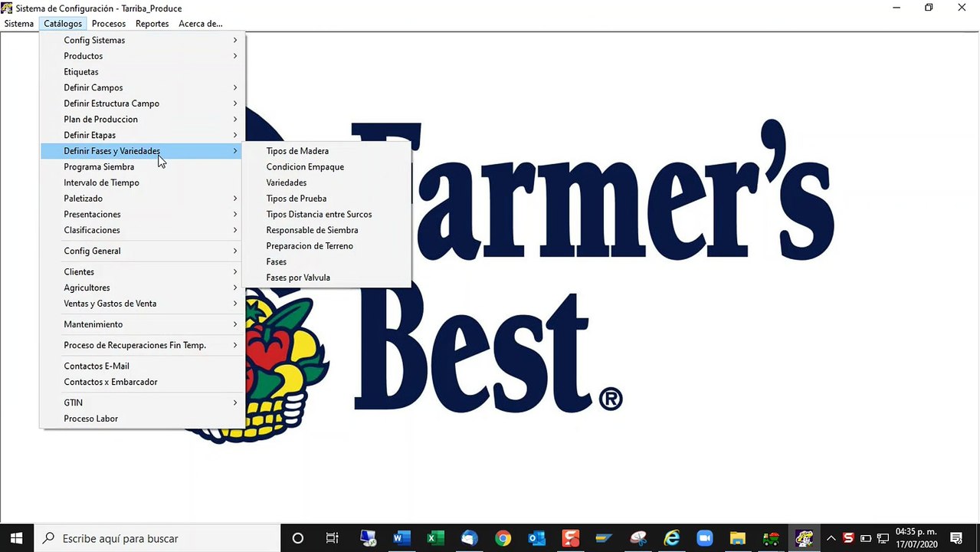Select Contactos E-Mail menu entry
Viewport: 980px width, 552px height.
pos(143,366)
